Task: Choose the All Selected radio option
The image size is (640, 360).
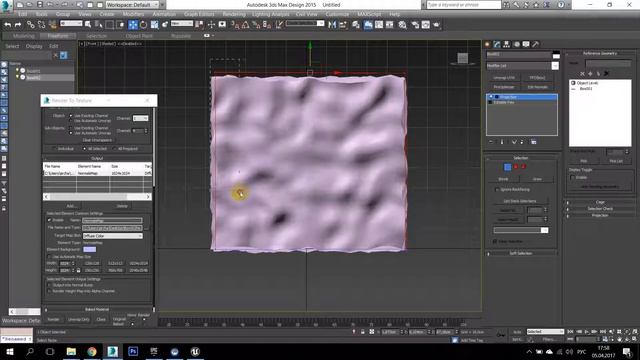Action: pyautogui.click(x=84, y=149)
